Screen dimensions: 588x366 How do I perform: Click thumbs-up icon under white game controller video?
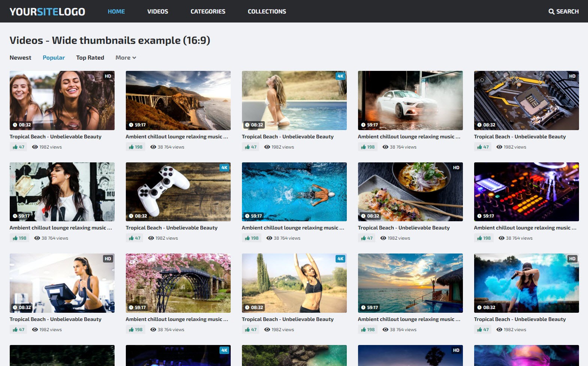tap(131, 238)
